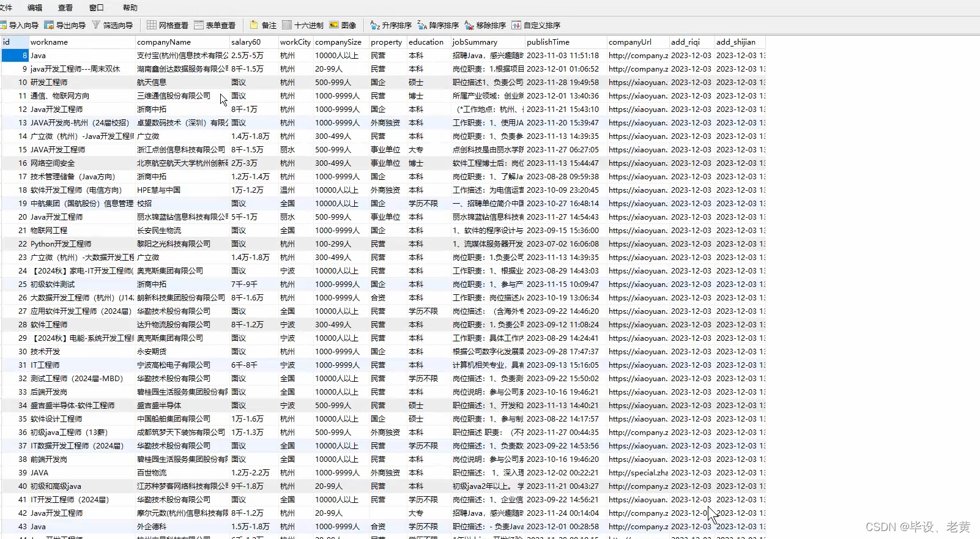Image resolution: width=980 pixels, height=539 pixels.
Task: Open the 窗口 menu
Action: point(97,7)
